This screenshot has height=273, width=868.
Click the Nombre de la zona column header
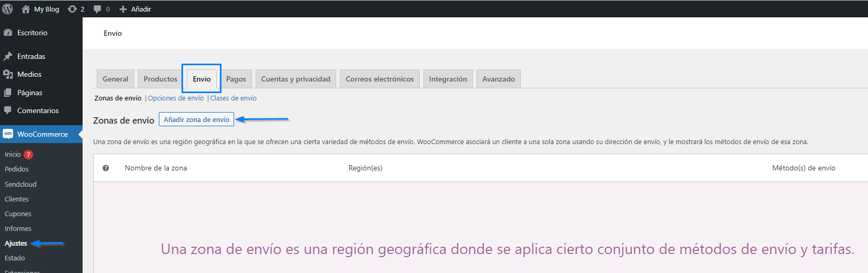(156, 168)
